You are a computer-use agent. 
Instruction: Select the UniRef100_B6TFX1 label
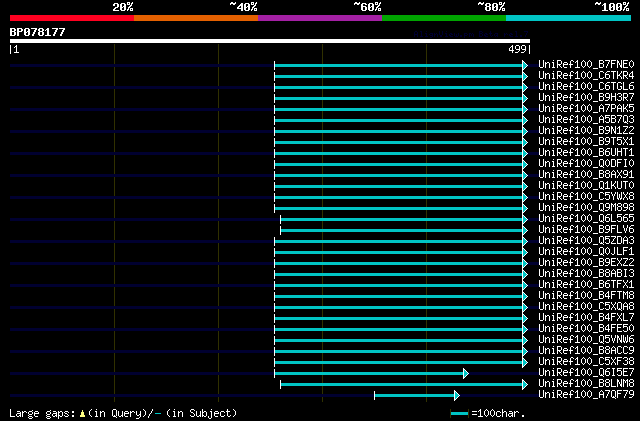pos(586,285)
